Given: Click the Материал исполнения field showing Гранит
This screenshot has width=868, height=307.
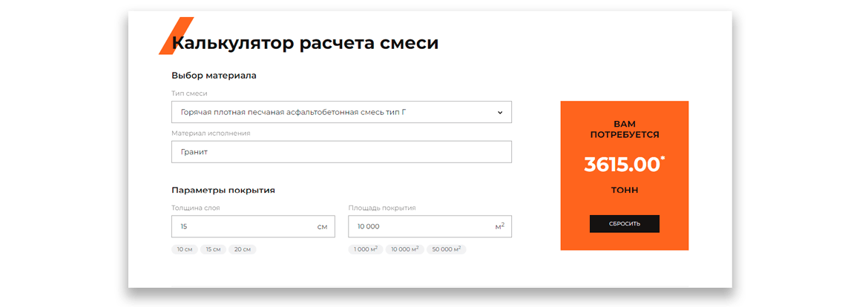Looking at the screenshot, I should [x=341, y=151].
